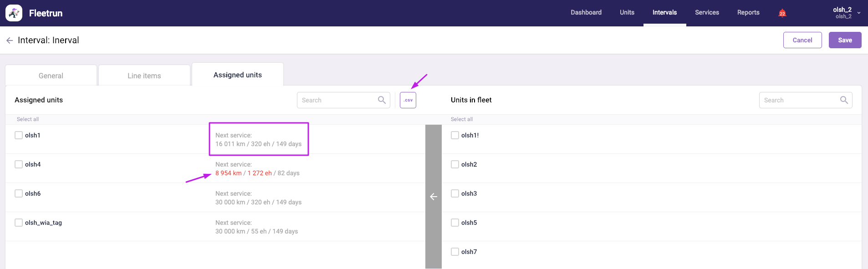This screenshot has height=269, width=868.
Task: Go to the Dashboard page
Action: click(586, 13)
